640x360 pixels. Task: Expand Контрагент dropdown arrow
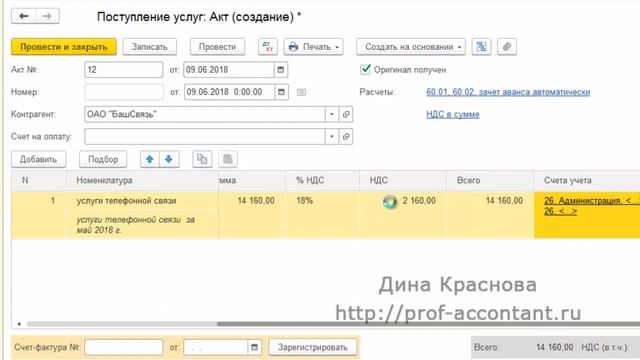click(x=331, y=114)
